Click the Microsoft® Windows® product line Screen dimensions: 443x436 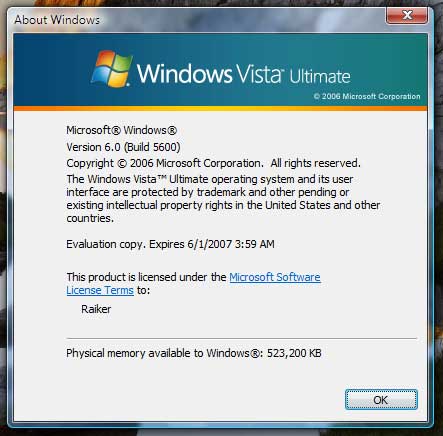pyautogui.click(x=121, y=130)
